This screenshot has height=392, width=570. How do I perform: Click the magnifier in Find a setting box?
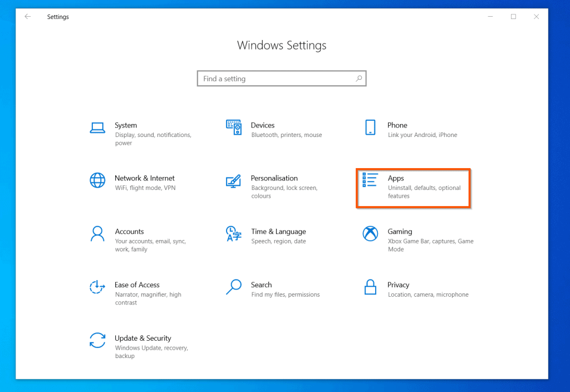click(x=359, y=78)
